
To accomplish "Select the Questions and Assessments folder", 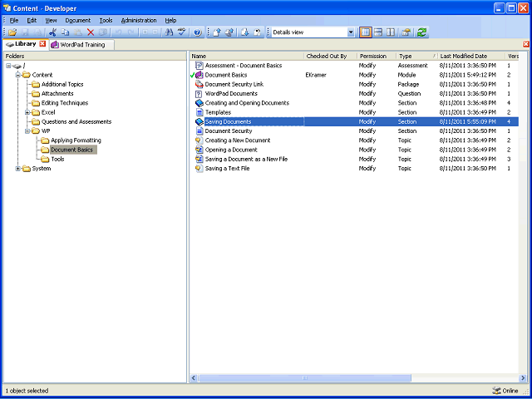I will [x=76, y=122].
